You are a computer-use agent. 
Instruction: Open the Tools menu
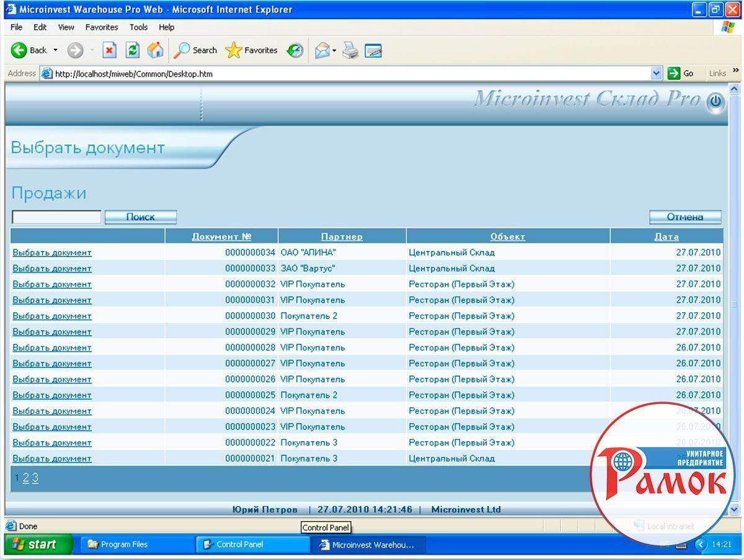(x=138, y=27)
